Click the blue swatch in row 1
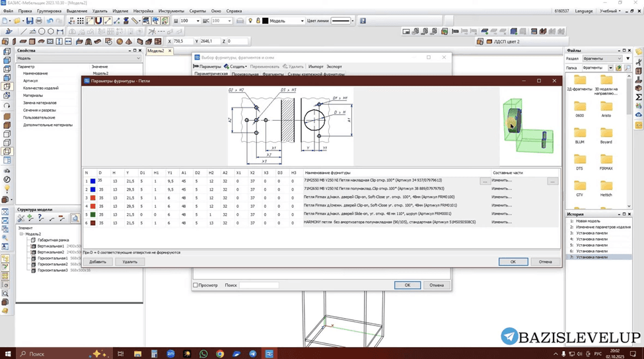 [x=93, y=181]
